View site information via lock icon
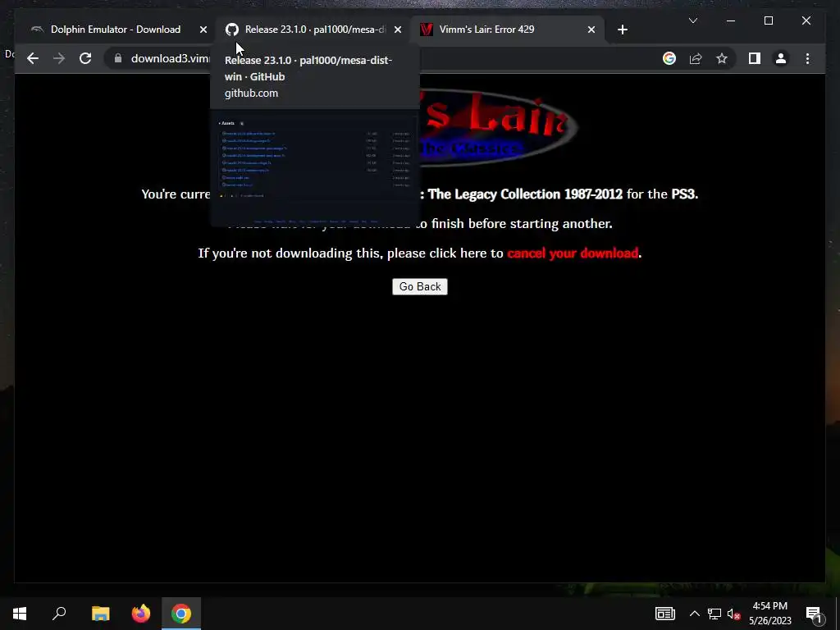840x630 pixels. tap(118, 58)
